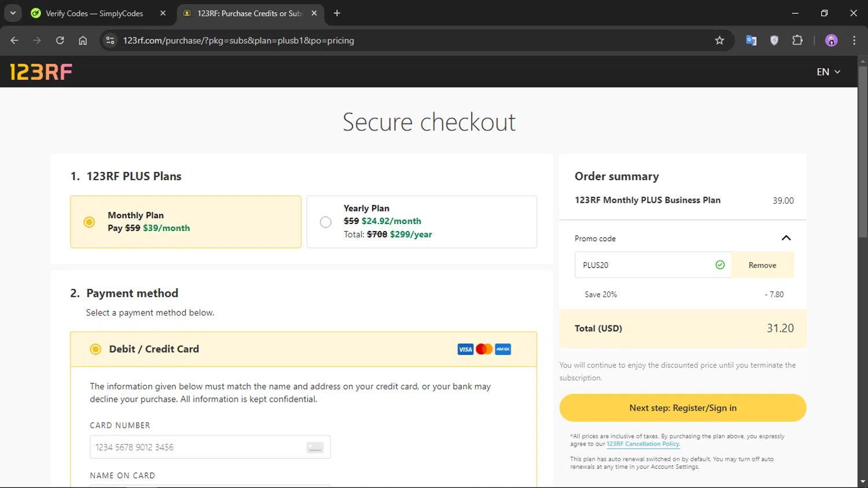Focus the card number field
The height and width of the screenshot is (488, 868).
pos(210,447)
